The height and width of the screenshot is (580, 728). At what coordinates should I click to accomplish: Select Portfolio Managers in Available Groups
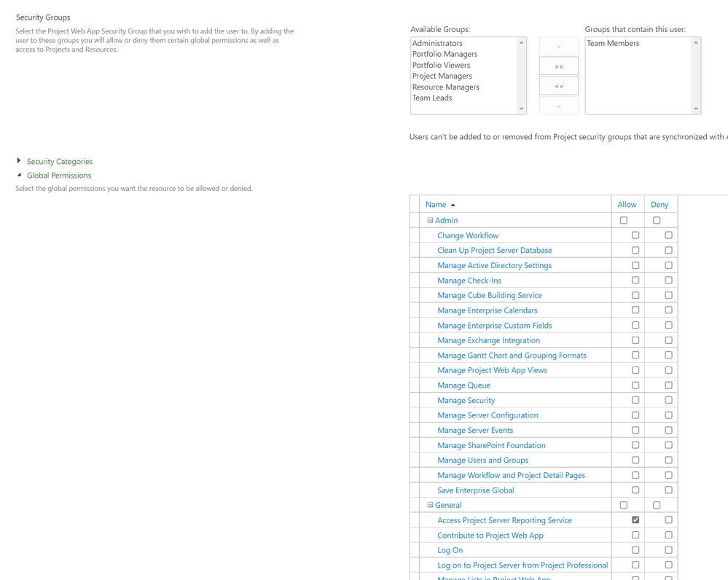[445, 54]
